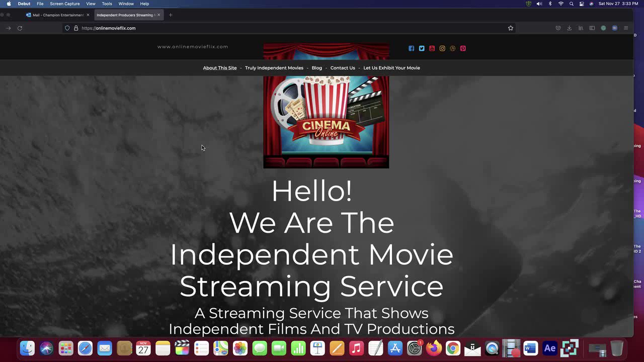Click the green shield menu bar icon
This screenshot has width=644, height=362.
[x=529, y=4]
